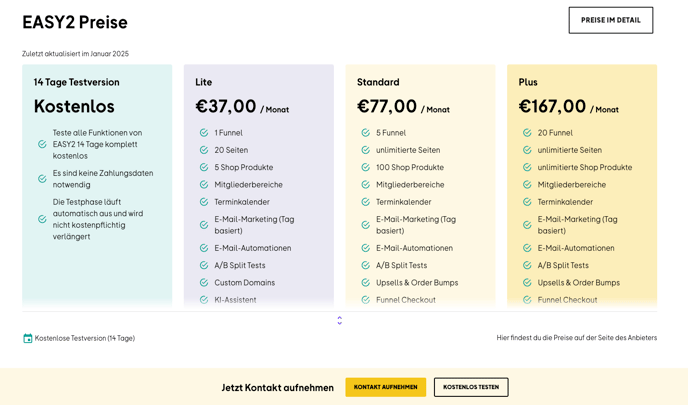Click check icon beside Lite Mitgliederbereiche
Screen dimensions: 688x405
(204, 185)
